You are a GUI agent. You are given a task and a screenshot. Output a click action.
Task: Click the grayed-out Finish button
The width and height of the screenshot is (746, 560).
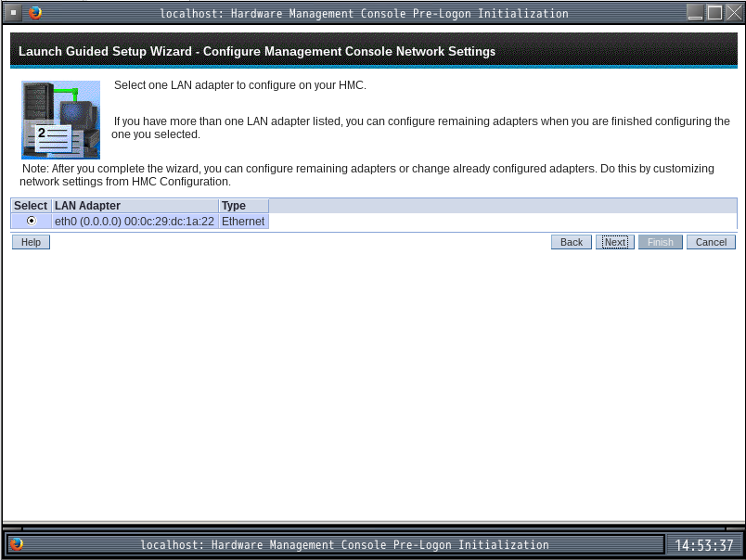[x=661, y=242]
